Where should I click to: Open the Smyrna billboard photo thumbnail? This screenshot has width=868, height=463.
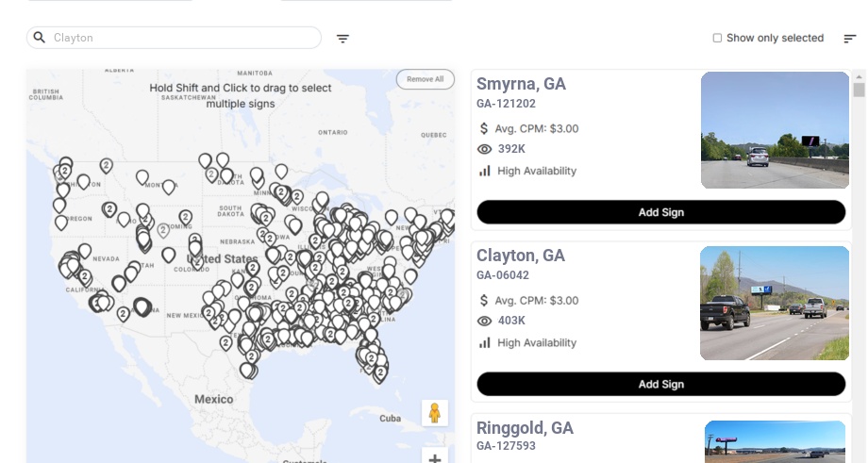(x=775, y=130)
